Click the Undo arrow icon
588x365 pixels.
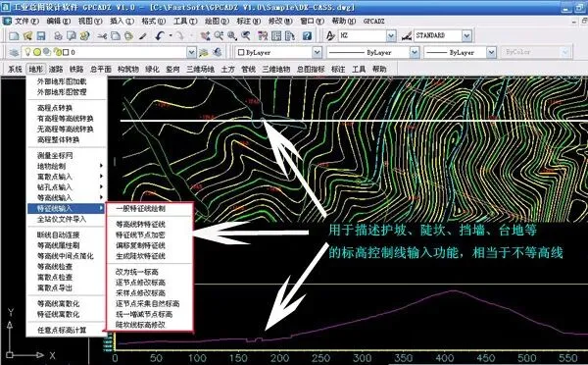(160, 36)
